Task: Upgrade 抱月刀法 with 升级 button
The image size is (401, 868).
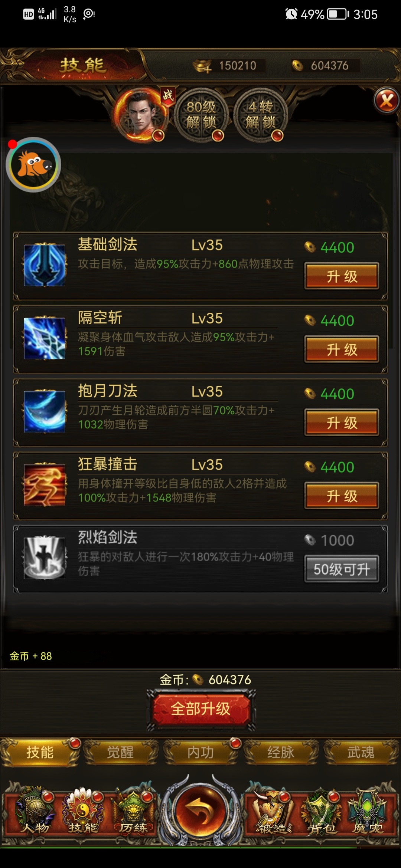Action: coord(342,422)
